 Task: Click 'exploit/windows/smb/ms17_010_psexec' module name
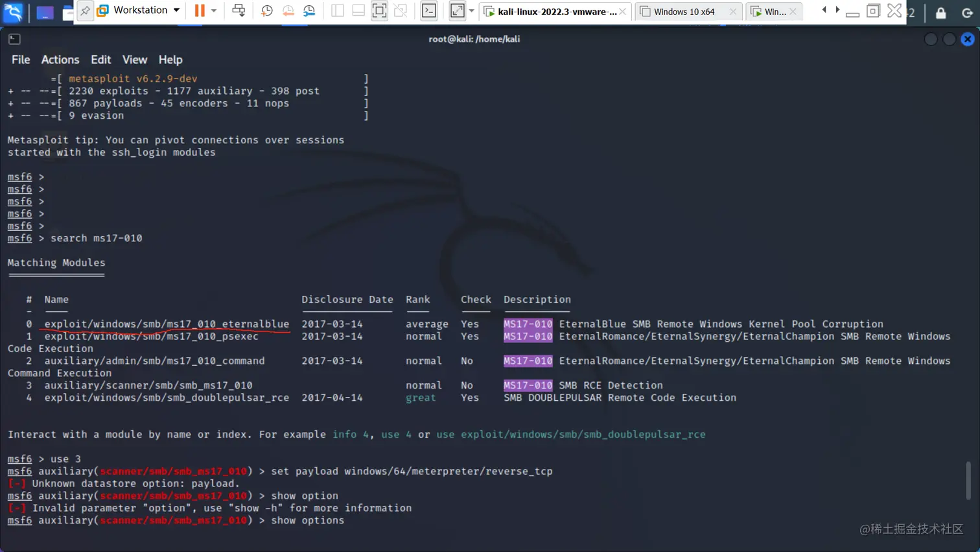pyautogui.click(x=151, y=337)
